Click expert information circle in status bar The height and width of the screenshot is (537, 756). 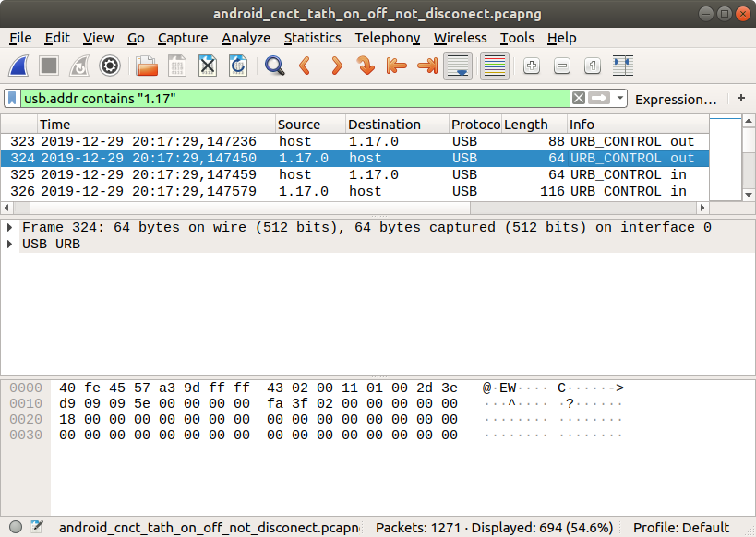[x=16, y=528]
